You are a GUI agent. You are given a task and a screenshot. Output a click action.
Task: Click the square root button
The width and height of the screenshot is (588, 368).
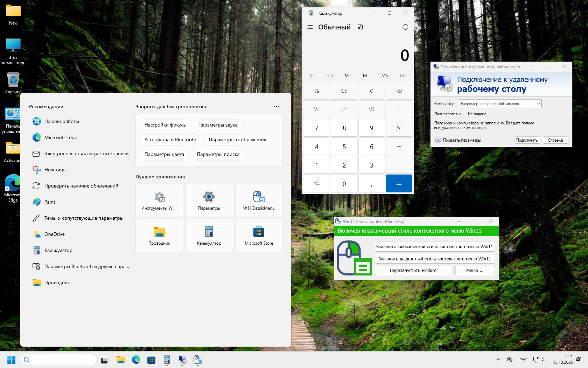point(371,109)
